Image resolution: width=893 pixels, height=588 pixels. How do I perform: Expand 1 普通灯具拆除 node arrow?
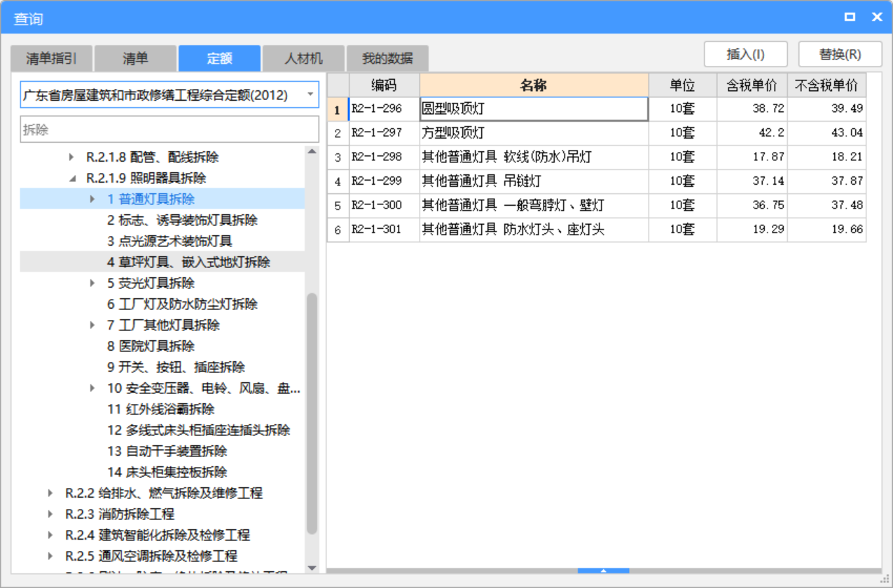coord(92,199)
